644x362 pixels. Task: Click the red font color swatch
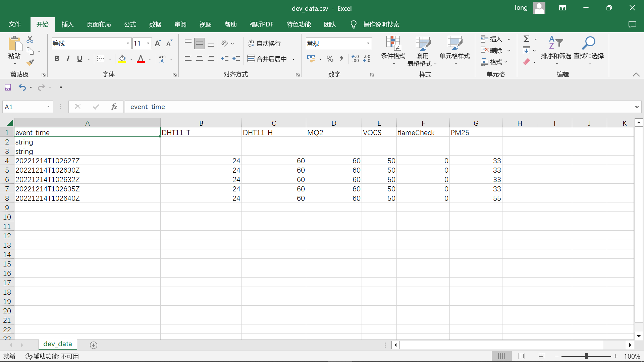pos(141,59)
